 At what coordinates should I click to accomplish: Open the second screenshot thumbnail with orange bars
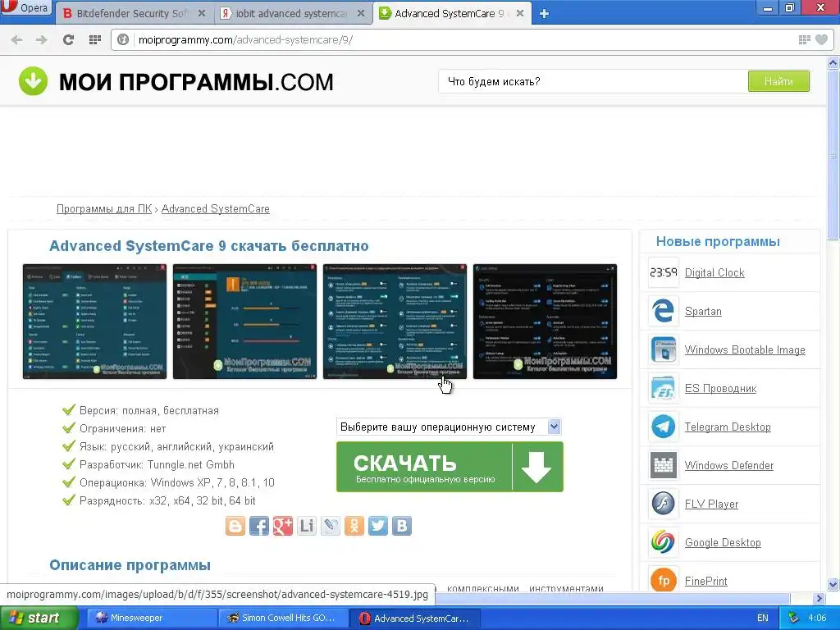(x=244, y=322)
